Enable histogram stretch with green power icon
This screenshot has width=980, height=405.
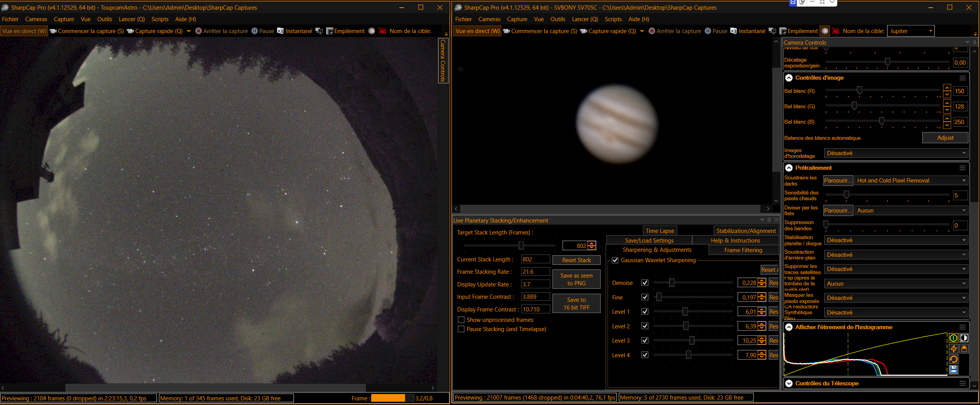point(953,338)
